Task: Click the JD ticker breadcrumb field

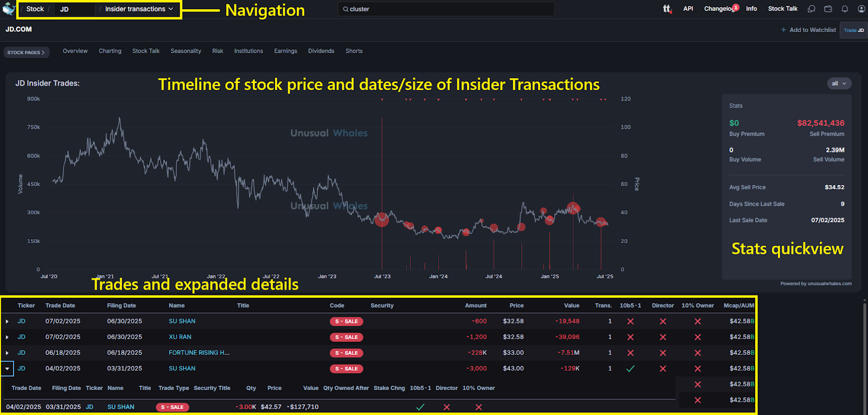Action: point(74,9)
